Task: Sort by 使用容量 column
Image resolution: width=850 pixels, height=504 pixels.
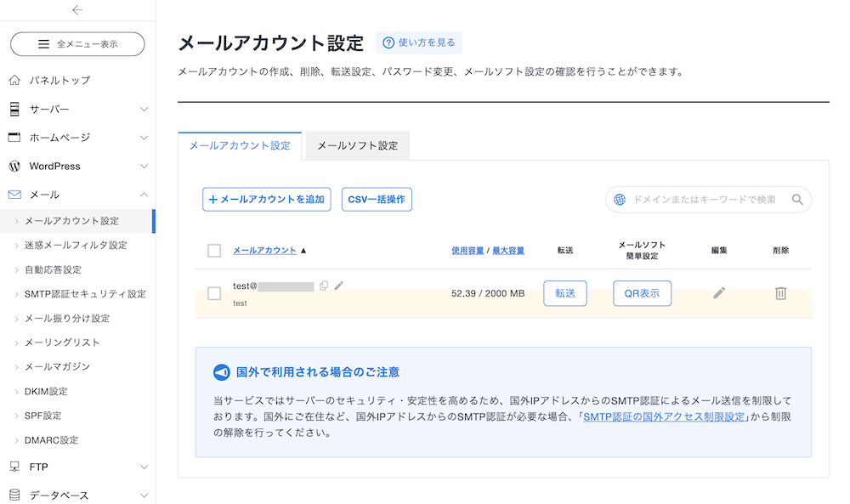Action: point(467,251)
